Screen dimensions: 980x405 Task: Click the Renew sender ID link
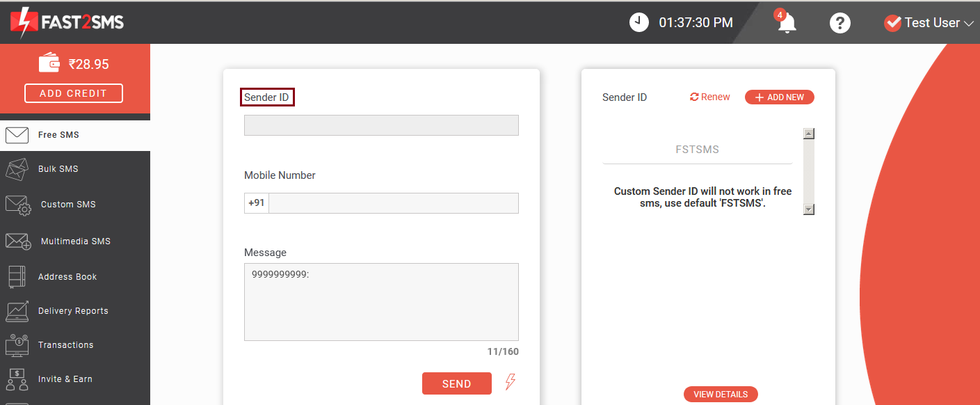[x=710, y=97]
